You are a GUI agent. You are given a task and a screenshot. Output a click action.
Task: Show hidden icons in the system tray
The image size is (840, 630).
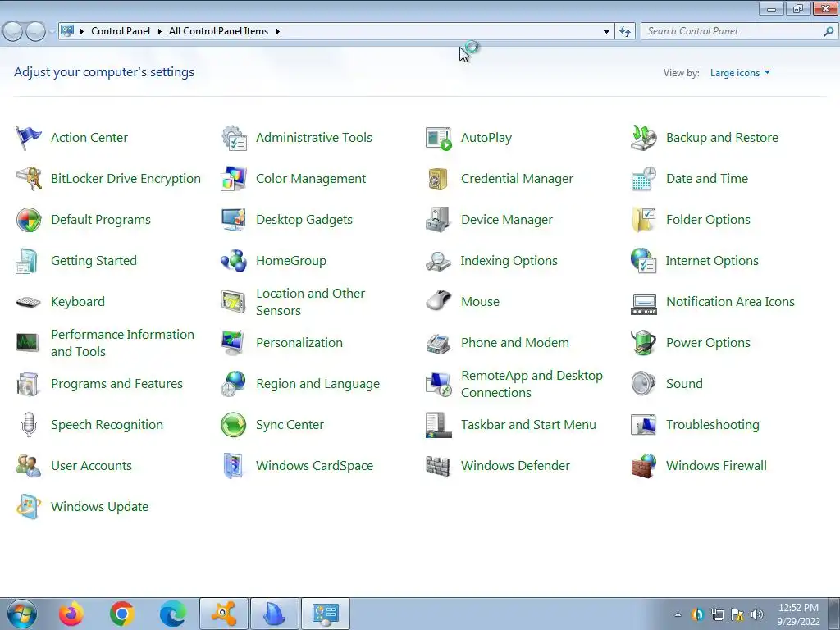[678, 614]
